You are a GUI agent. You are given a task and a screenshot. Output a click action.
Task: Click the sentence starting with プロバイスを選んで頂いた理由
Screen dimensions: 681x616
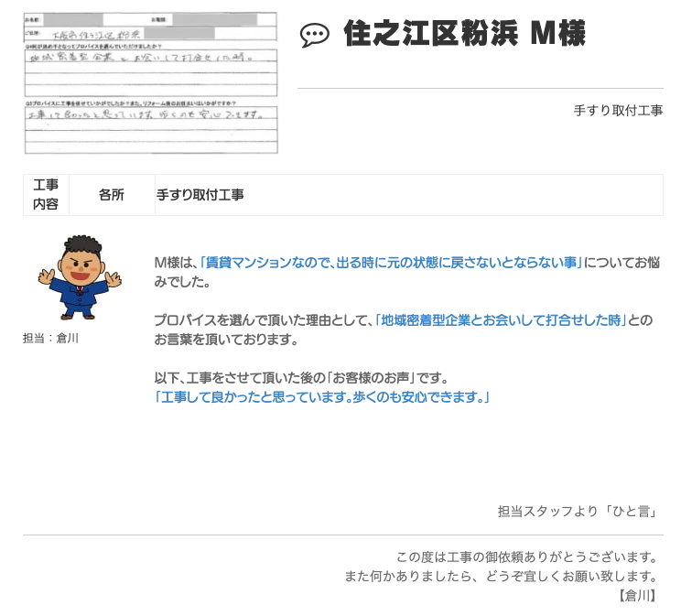(x=264, y=320)
